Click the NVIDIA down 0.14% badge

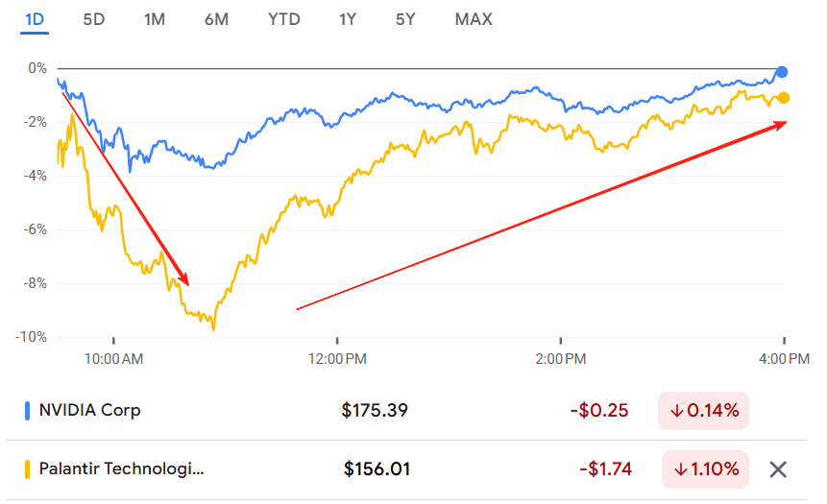704,411
